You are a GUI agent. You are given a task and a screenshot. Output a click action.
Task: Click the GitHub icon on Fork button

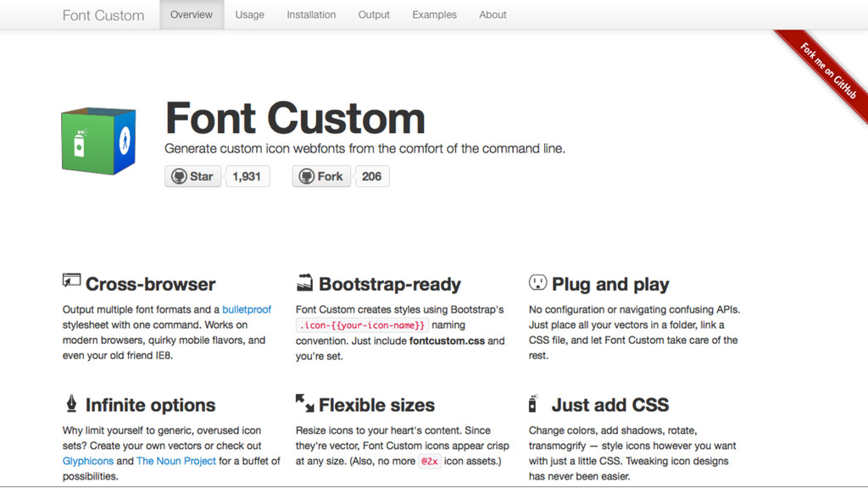[x=307, y=176]
